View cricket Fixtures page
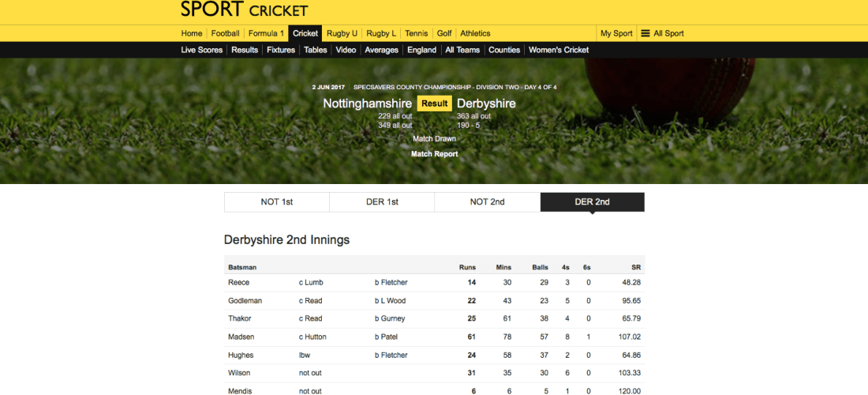 click(x=281, y=50)
